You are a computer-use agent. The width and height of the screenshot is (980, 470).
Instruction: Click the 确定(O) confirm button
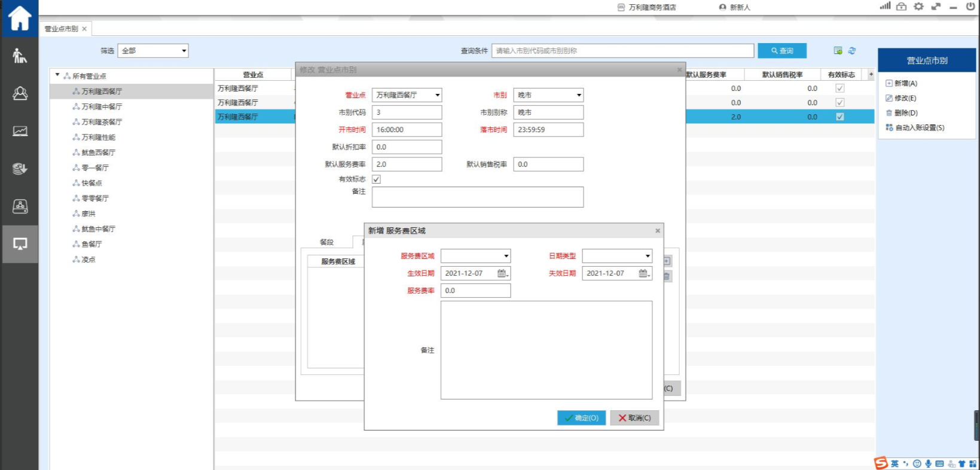pyautogui.click(x=581, y=418)
